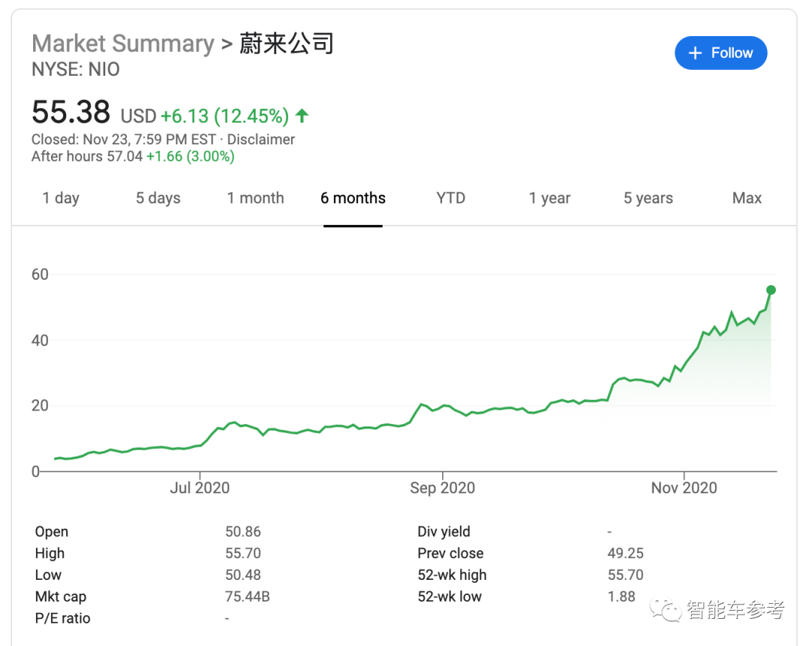The width and height of the screenshot is (812, 646).
Task: Click the P/E ratio label
Action: pos(62,618)
